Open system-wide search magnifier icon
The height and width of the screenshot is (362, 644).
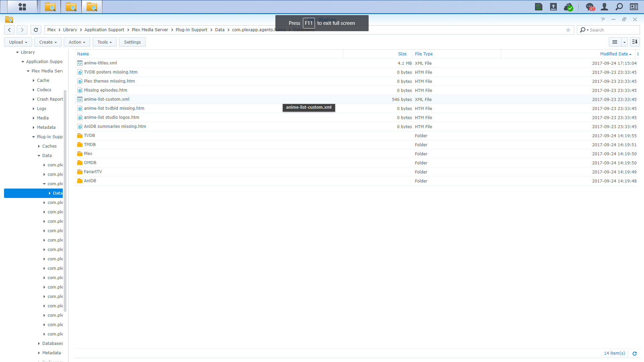tap(619, 6)
